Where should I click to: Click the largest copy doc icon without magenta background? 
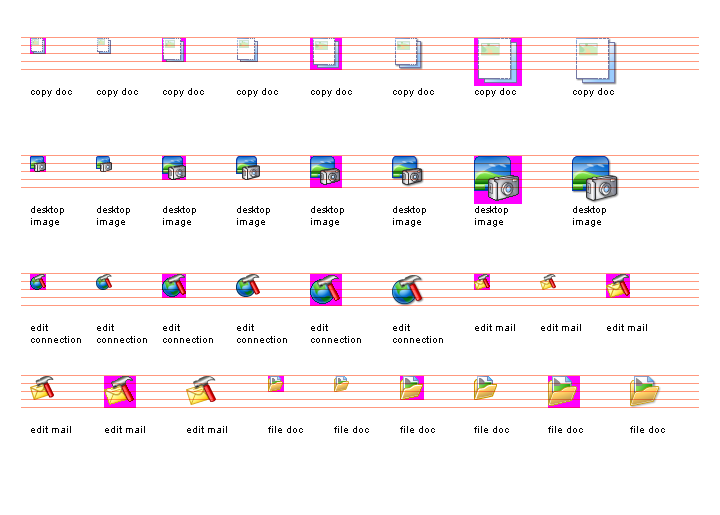pos(595,61)
